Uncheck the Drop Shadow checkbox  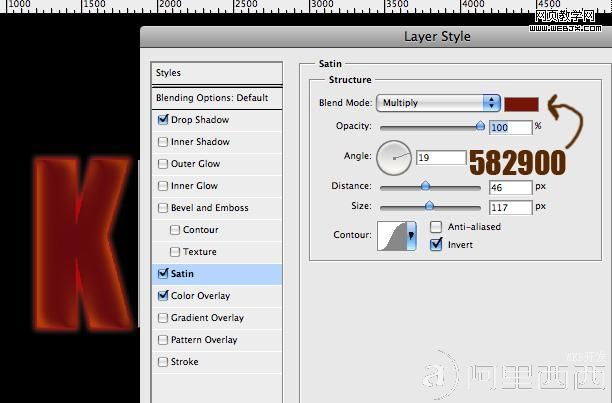[x=163, y=119]
